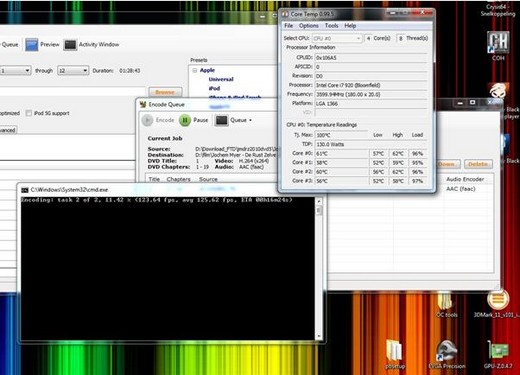Click the HandBrake destination path field

pos(73,92)
